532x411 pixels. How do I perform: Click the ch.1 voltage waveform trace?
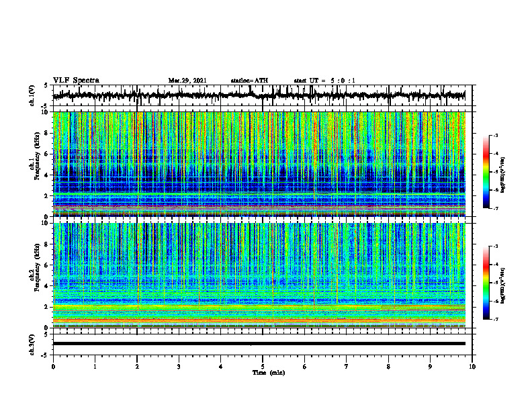[x=259, y=95]
